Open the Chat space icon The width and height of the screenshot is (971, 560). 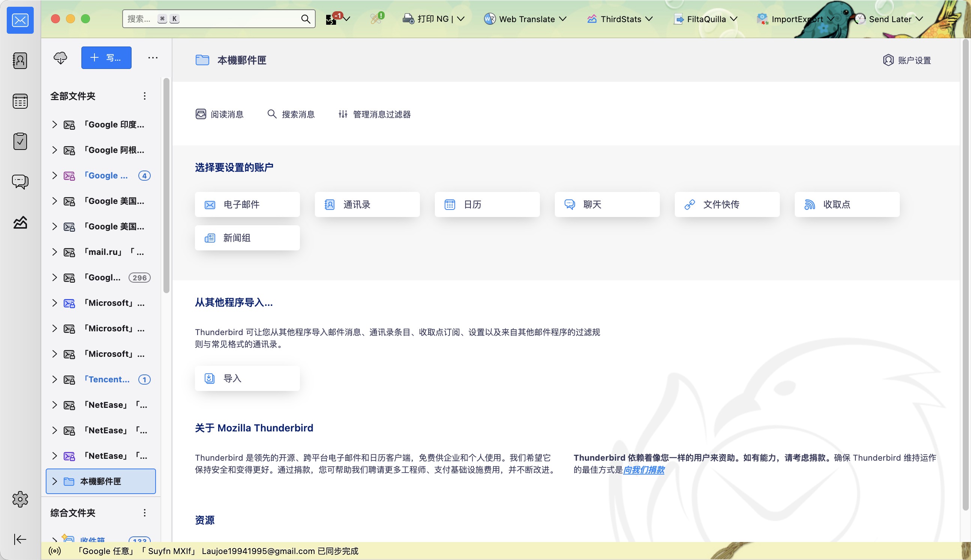click(20, 181)
